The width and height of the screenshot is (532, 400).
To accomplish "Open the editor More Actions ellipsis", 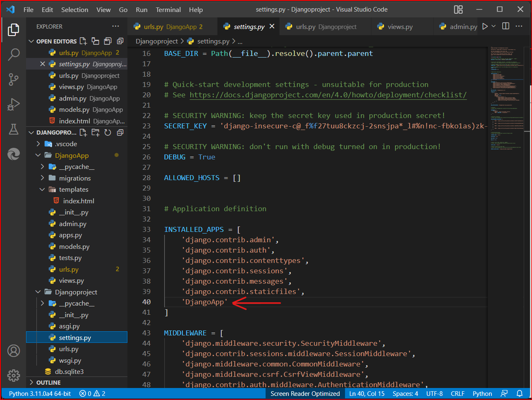I will click(519, 26).
